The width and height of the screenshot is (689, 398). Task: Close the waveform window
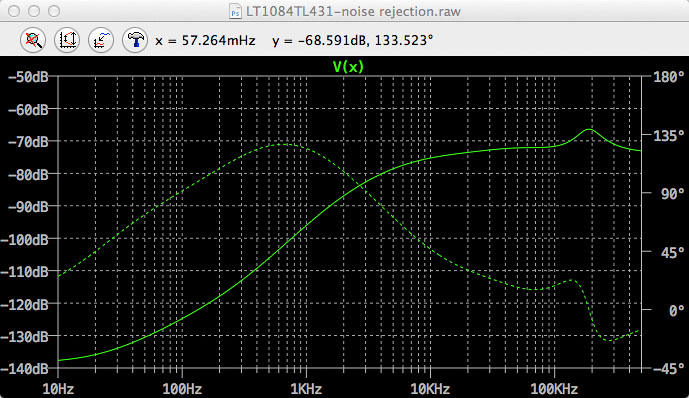pyautogui.click(x=14, y=11)
